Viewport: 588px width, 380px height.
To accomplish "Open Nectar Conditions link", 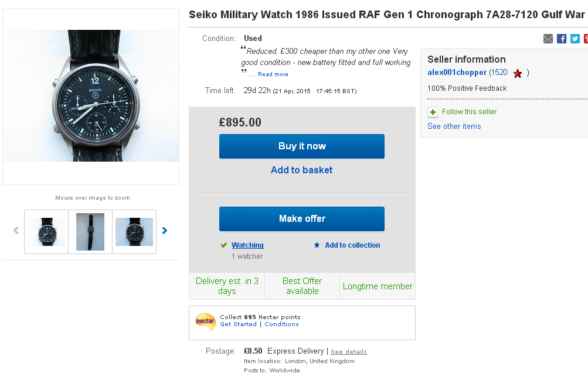I will click(x=281, y=324).
